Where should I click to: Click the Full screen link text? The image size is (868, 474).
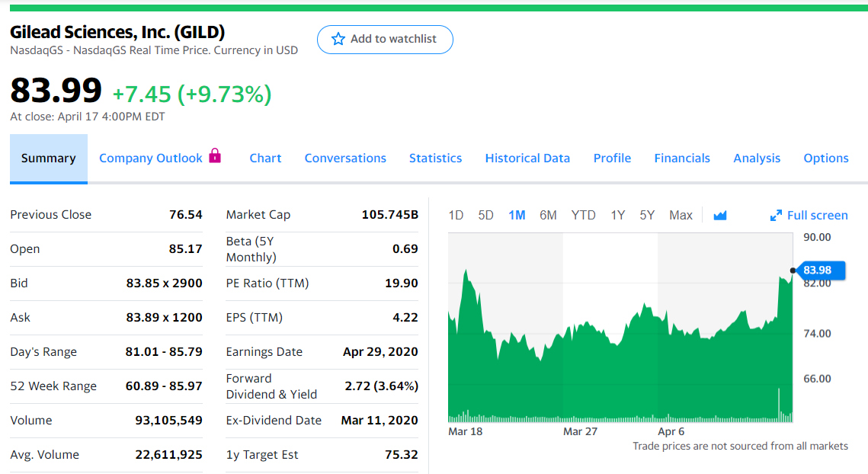pyautogui.click(x=817, y=216)
